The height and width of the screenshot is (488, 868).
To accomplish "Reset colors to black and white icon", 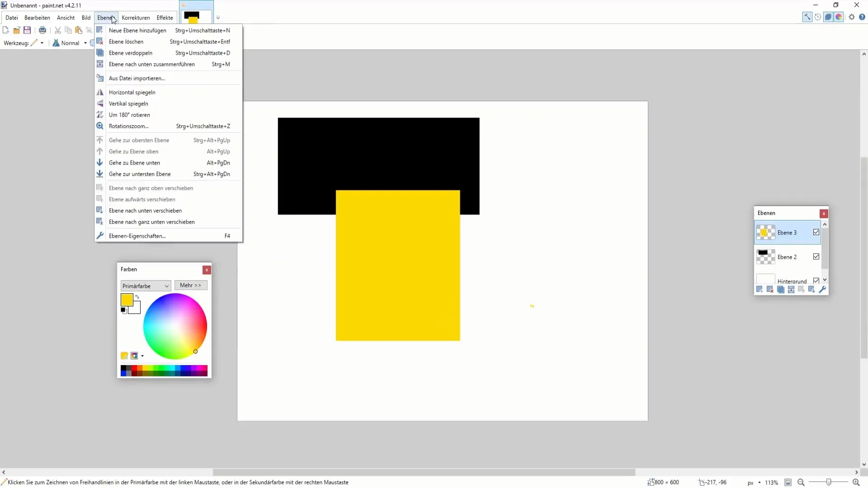I will pyautogui.click(x=123, y=310).
